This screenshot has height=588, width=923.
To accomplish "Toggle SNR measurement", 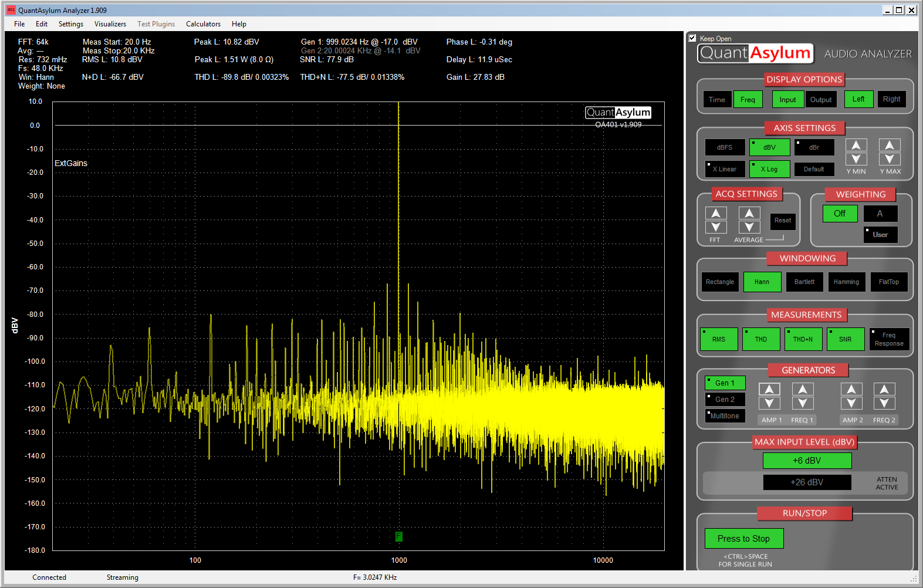I will click(846, 339).
